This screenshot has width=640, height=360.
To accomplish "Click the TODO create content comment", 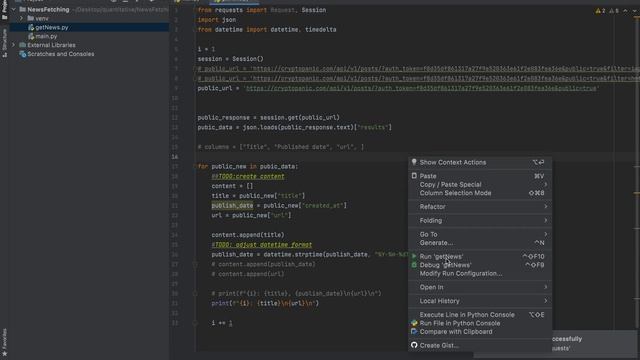I will [248, 176].
